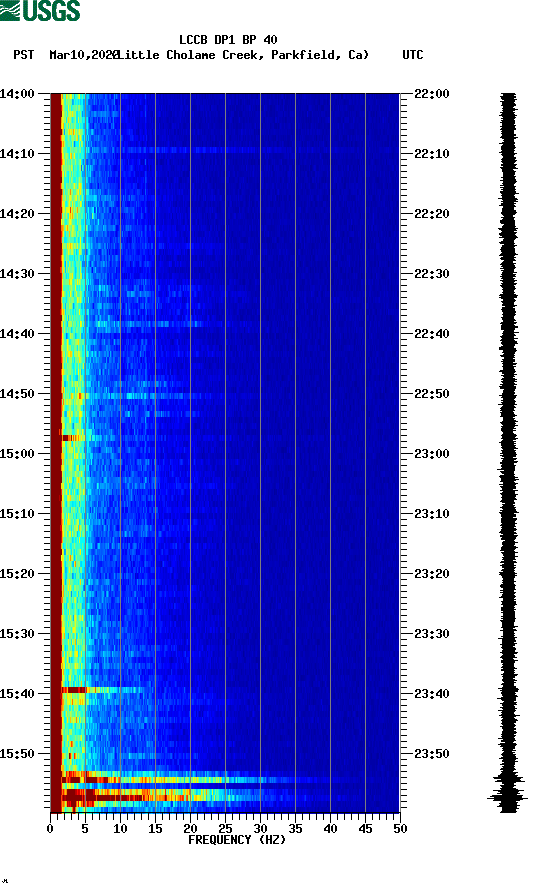The image size is (552, 892).
Task: Click the 30 Hz frequency tick label
Action: (260, 829)
